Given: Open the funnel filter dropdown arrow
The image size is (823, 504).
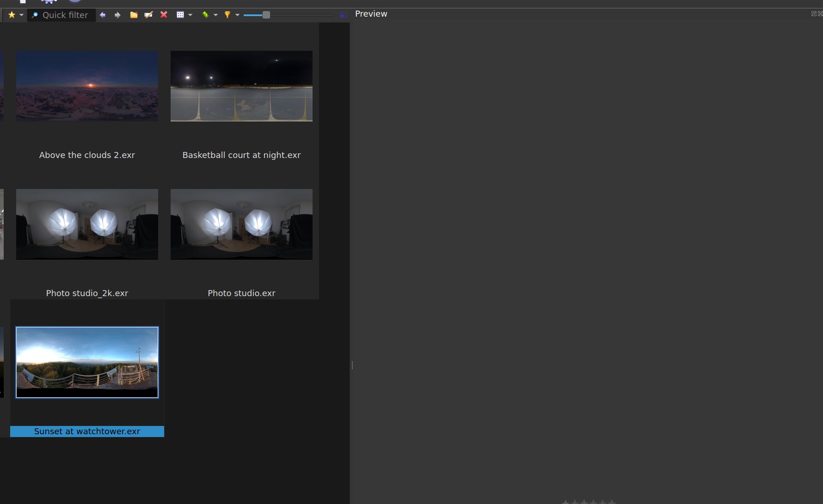Looking at the screenshot, I should point(237,15).
